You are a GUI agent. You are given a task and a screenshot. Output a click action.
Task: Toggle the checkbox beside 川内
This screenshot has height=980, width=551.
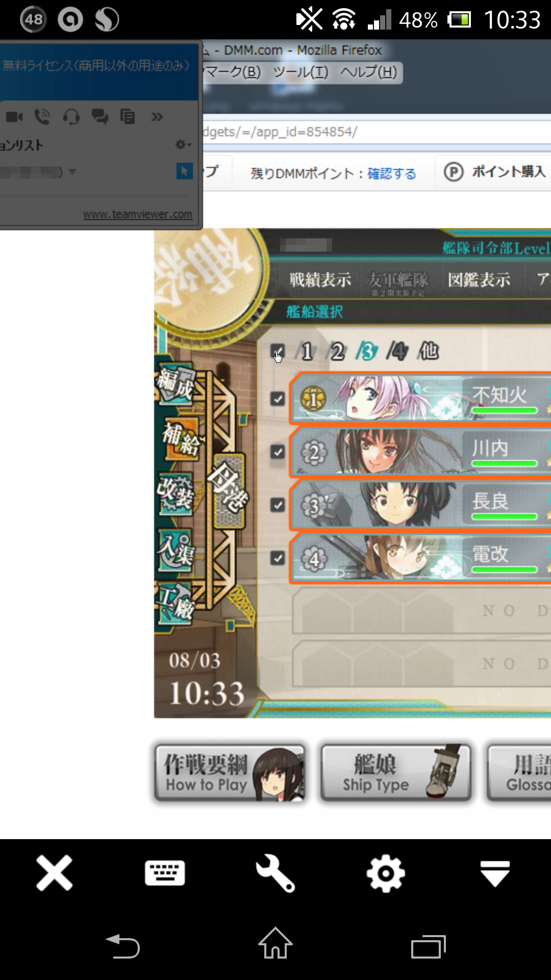point(278,452)
